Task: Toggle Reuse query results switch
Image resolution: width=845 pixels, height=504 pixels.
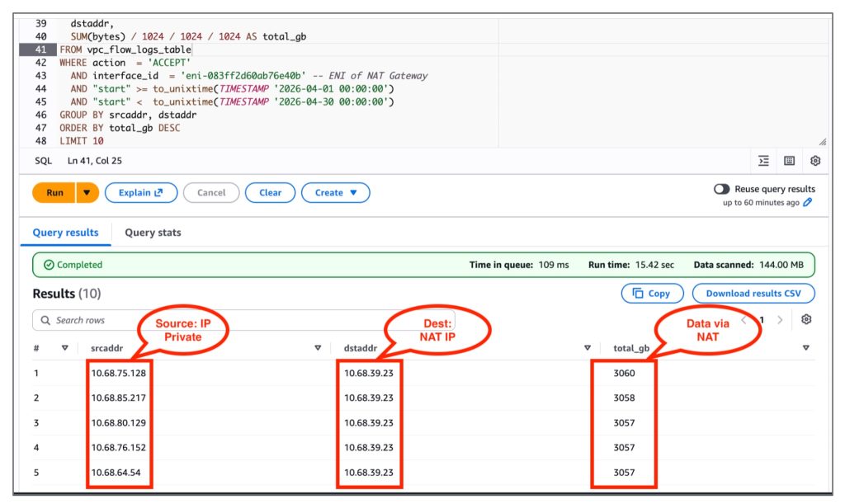Action: pyautogui.click(x=721, y=189)
